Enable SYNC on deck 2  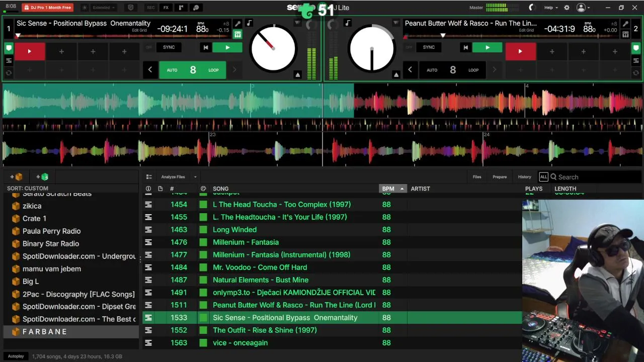coord(429,47)
